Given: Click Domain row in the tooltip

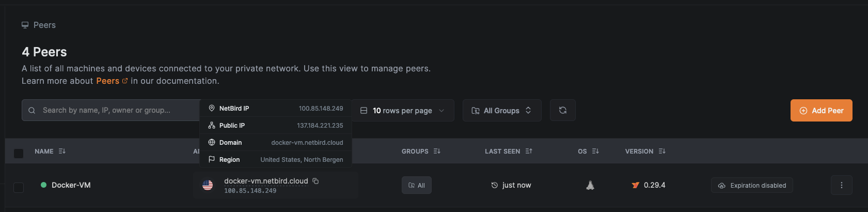Looking at the screenshot, I should 276,142.
